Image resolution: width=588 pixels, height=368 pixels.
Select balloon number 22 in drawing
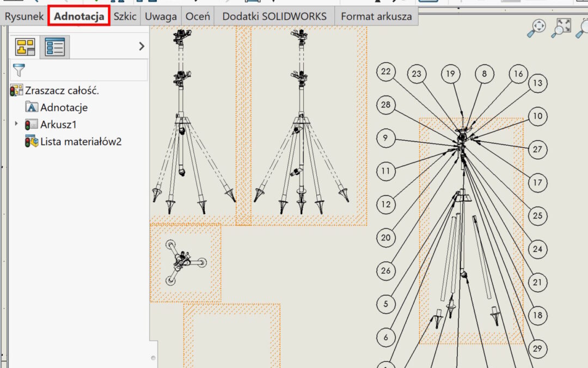tap(385, 73)
